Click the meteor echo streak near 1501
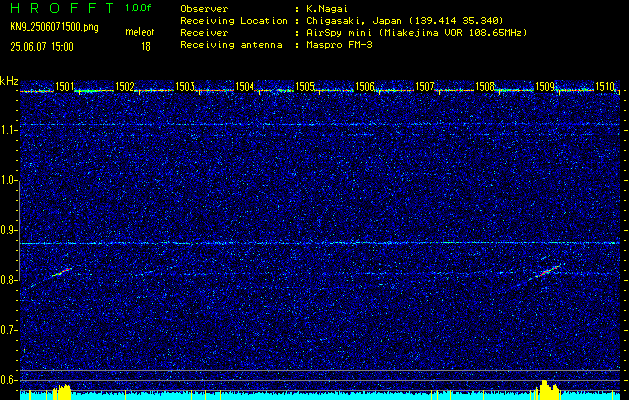629x400 pixels. pyautogui.click(x=62, y=272)
